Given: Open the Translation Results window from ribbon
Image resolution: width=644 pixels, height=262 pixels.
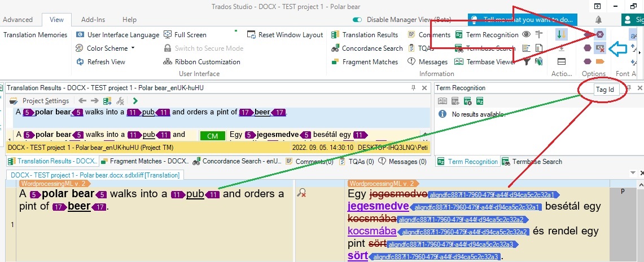Looking at the screenshot, I should tap(365, 35).
